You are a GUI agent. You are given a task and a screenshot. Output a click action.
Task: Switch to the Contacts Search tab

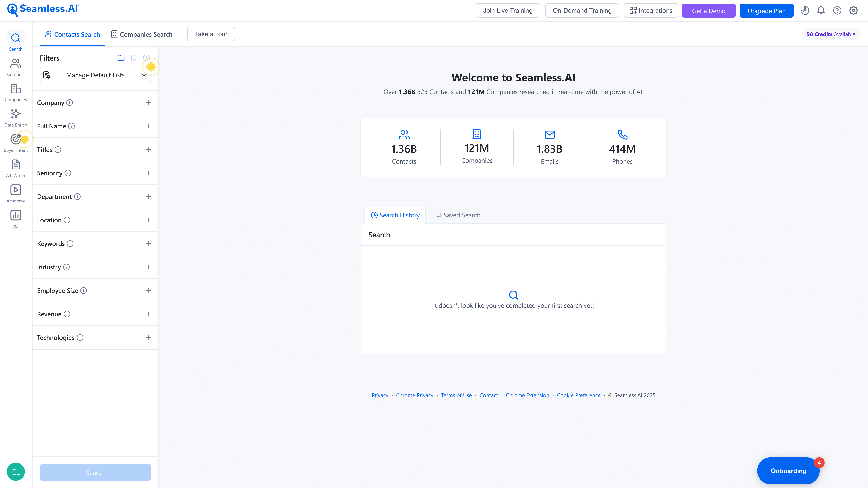(72, 34)
